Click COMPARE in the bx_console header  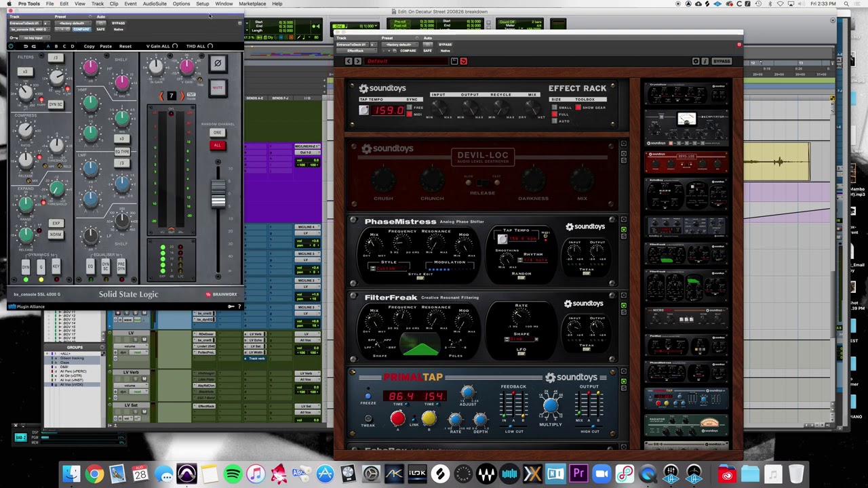[x=81, y=29]
